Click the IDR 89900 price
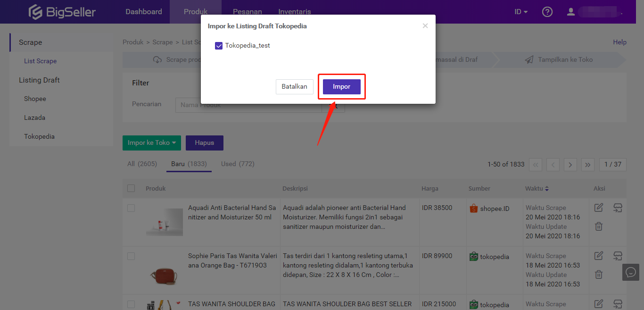 [x=437, y=256]
